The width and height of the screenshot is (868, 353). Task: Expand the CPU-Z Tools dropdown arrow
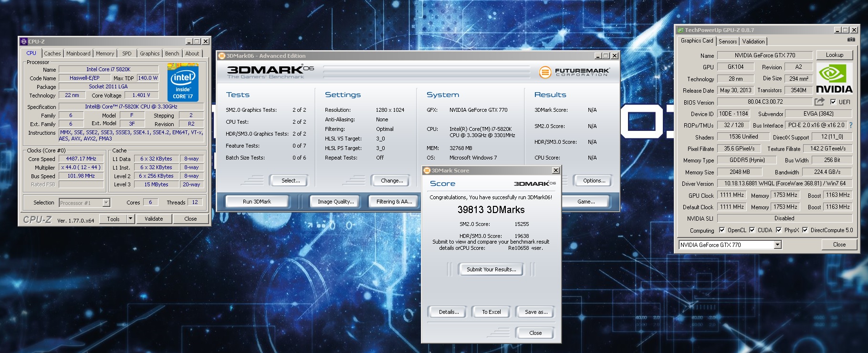coord(130,219)
